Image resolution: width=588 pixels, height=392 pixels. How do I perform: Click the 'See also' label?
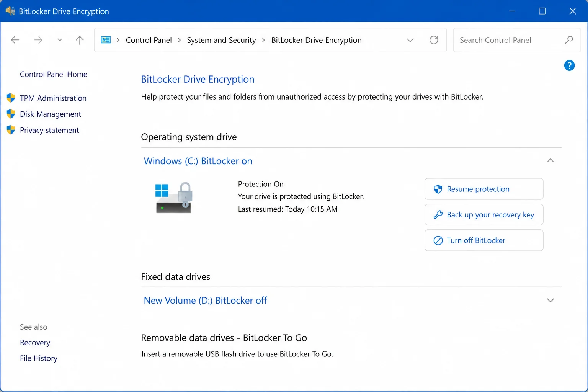tap(34, 327)
